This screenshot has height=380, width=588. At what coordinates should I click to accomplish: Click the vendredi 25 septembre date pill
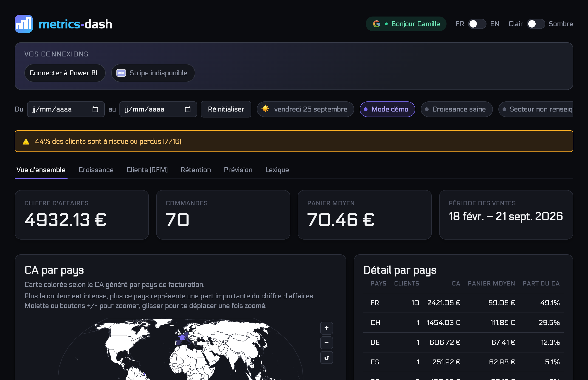point(305,109)
